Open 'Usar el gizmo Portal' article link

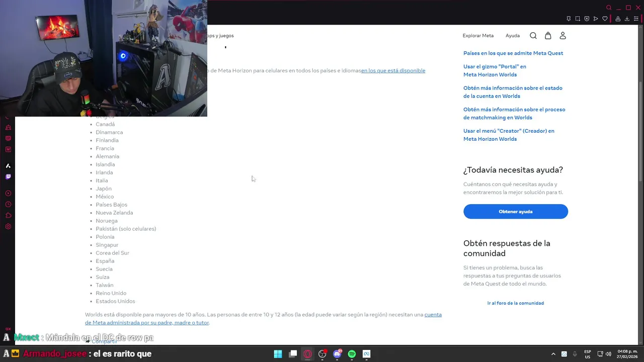point(495,70)
